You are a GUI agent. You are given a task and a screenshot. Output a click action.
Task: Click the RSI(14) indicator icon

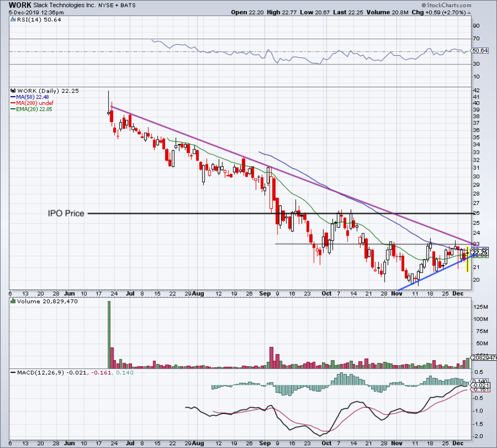click(x=13, y=20)
